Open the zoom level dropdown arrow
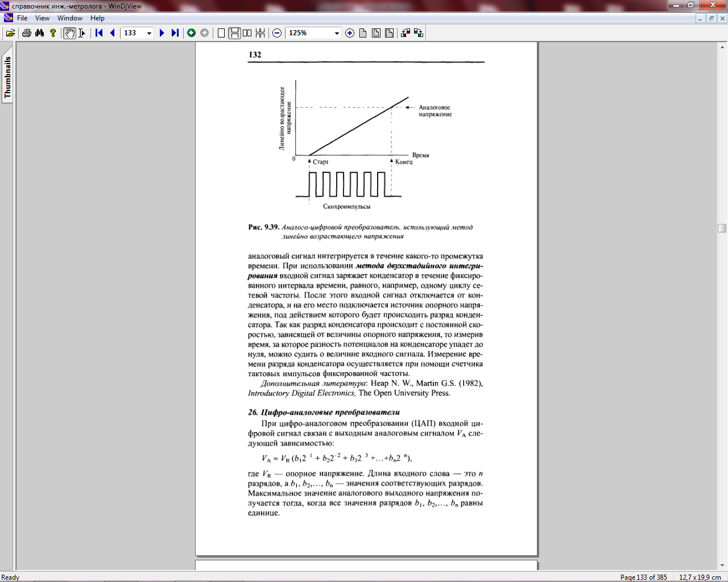The height and width of the screenshot is (582, 728). 337,33
